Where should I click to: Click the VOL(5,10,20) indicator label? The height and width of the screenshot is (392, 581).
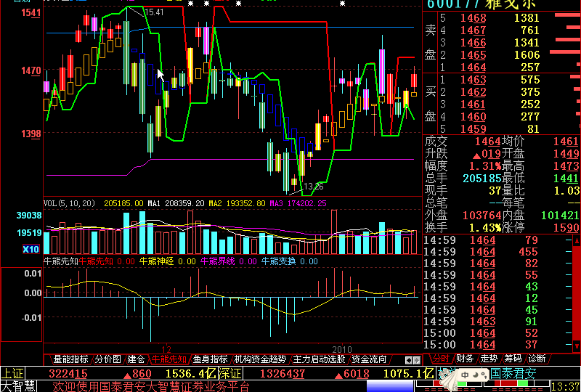coord(69,203)
